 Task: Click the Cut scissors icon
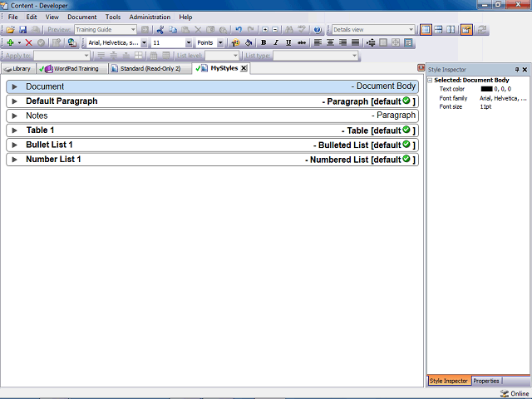click(160, 30)
